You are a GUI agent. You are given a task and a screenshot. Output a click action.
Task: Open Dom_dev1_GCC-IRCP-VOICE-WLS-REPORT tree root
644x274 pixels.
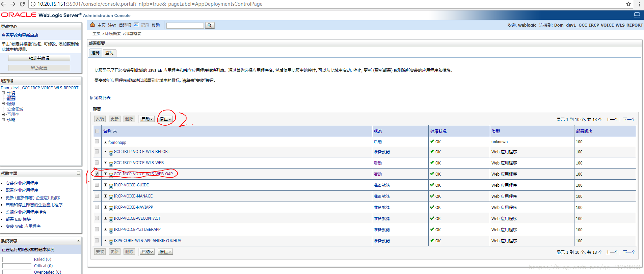click(x=39, y=88)
